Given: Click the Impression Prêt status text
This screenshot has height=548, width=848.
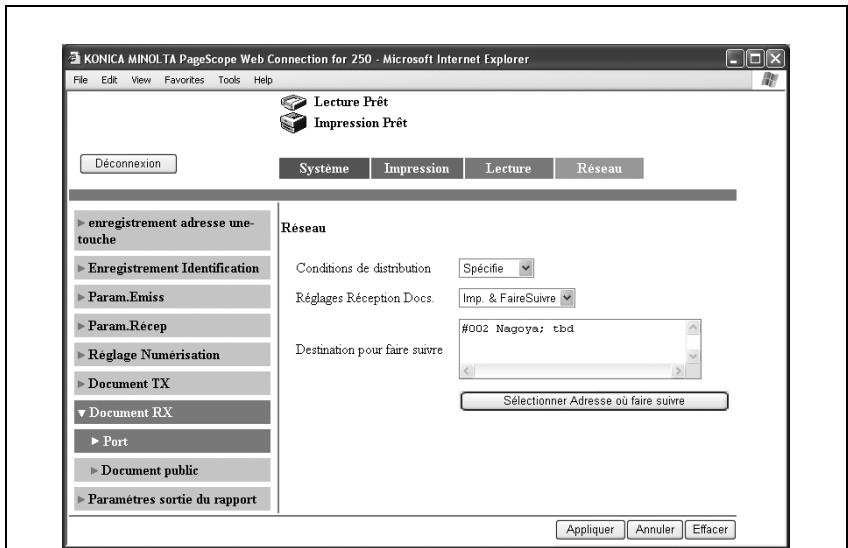Looking at the screenshot, I should pos(361,123).
